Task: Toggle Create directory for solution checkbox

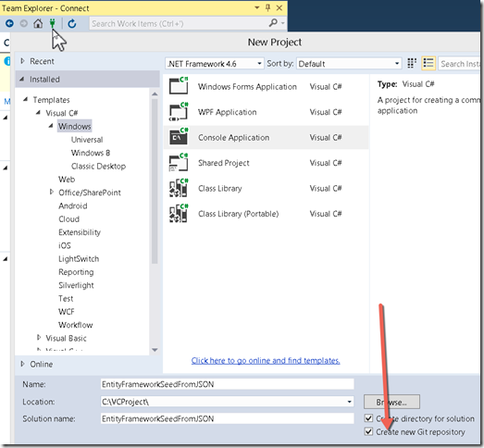Action: click(x=368, y=418)
